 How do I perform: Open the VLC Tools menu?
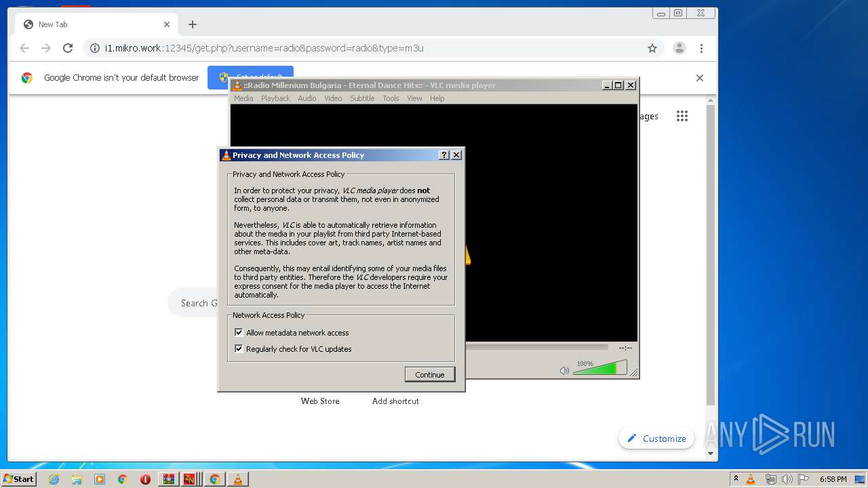(391, 98)
